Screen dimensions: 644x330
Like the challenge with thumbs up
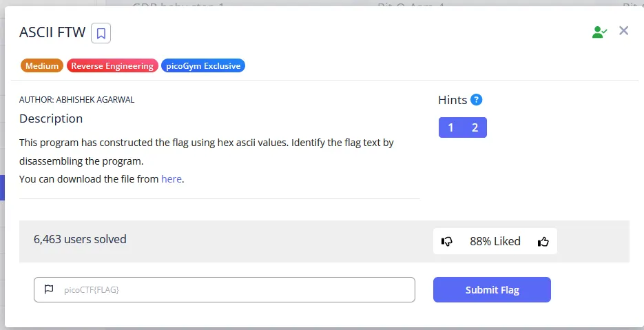pyautogui.click(x=543, y=241)
